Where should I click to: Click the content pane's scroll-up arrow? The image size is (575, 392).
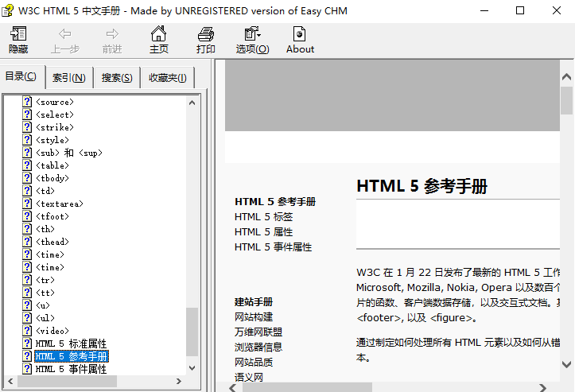coord(566,77)
